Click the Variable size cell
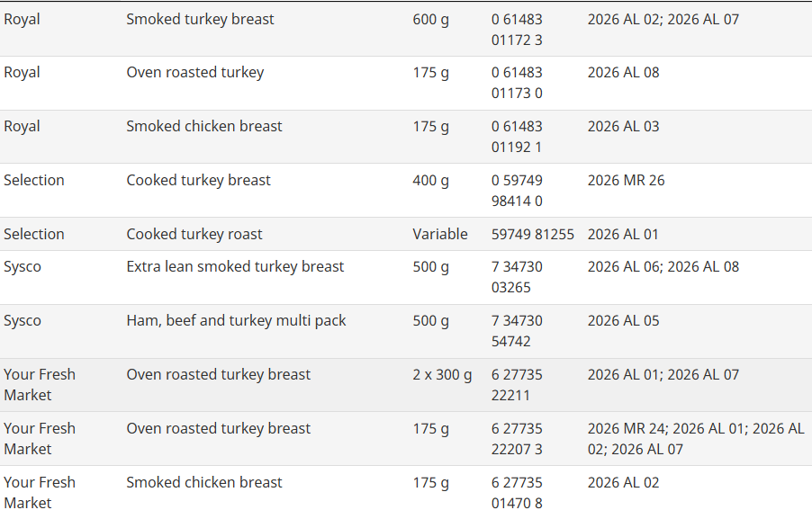This screenshot has width=812, height=519. (440, 234)
